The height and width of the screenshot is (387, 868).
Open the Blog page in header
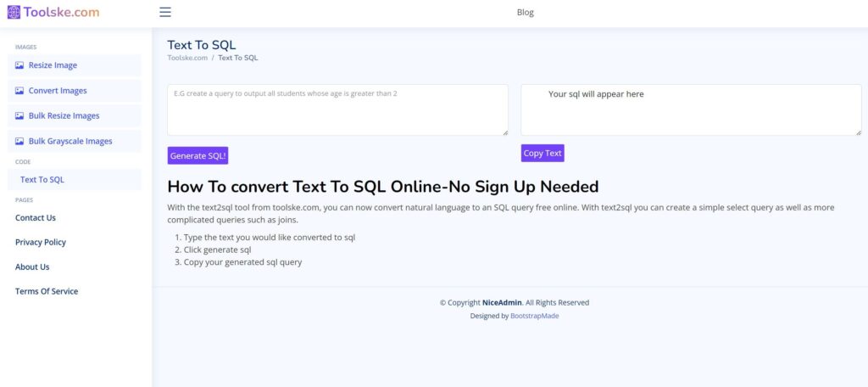pos(525,13)
